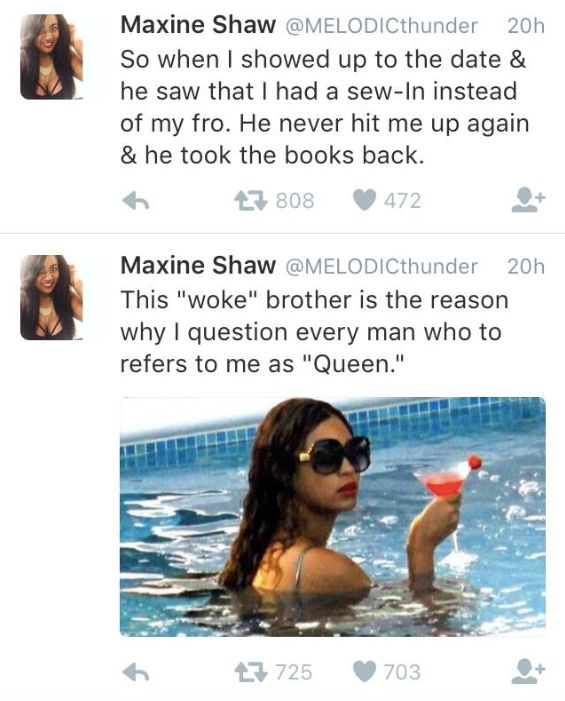The width and height of the screenshot is (565, 701).
Task: Retweet the tweet with 808 retweets
Action: point(251,200)
